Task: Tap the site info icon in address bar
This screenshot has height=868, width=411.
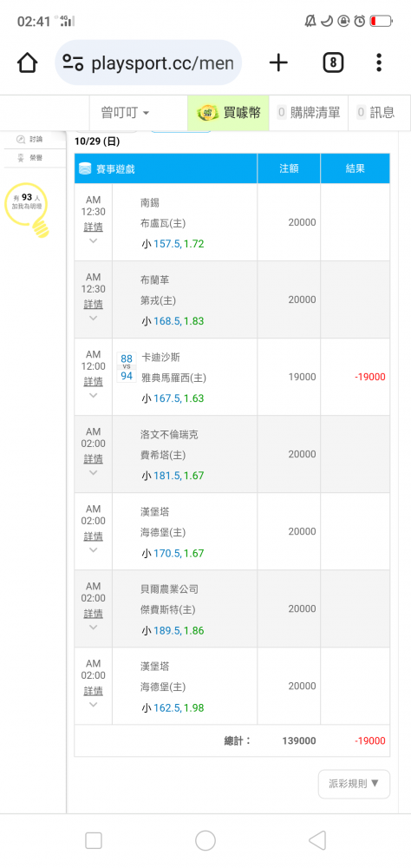Action: 73,63
